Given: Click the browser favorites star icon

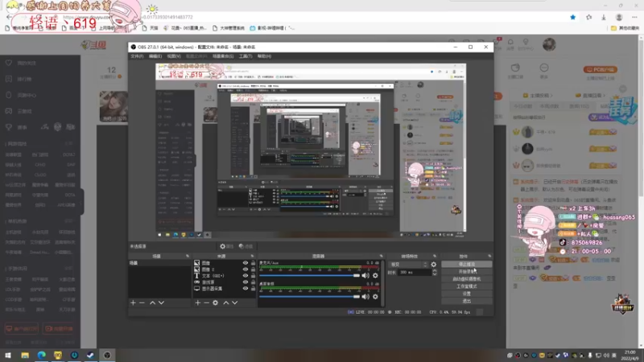Looking at the screenshot, I should coord(573,17).
